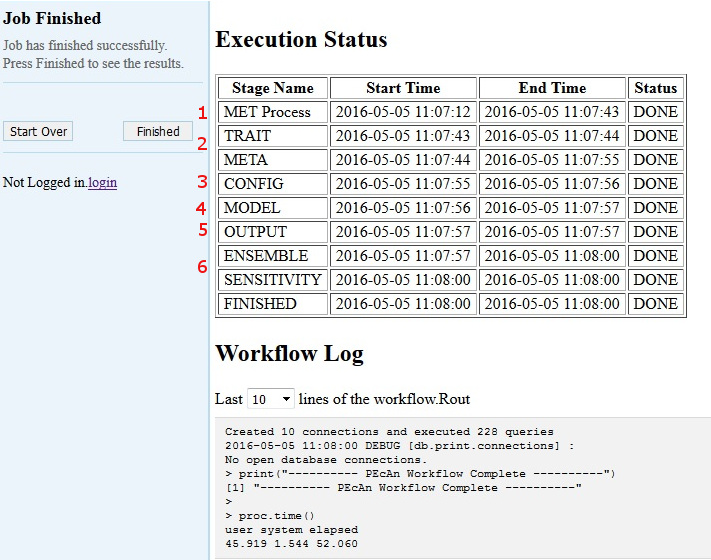Select the FINISHED stage row cell
This screenshot has height=560, width=711.
click(x=272, y=304)
